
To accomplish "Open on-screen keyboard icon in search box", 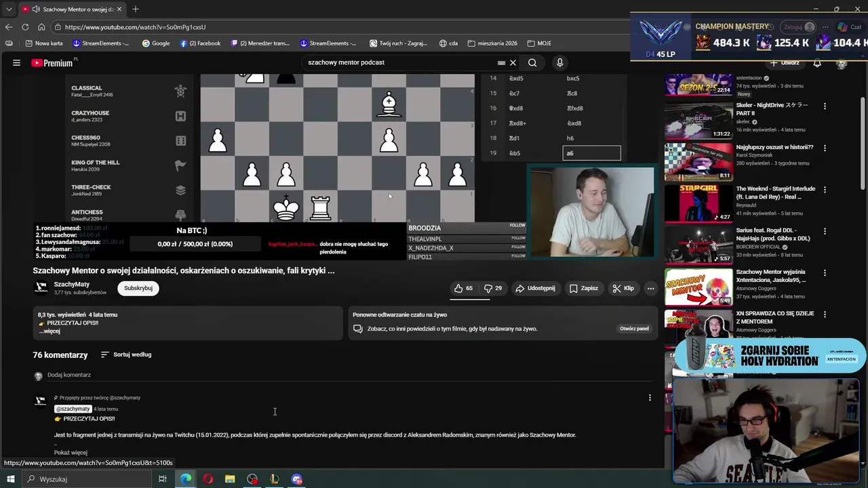I will pyautogui.click(x=501, y=62).
